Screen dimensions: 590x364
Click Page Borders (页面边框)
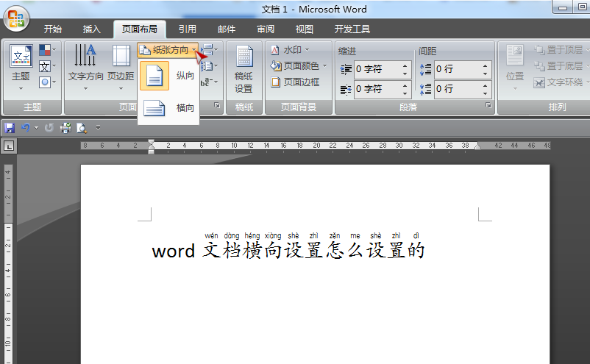click(295, 82)
